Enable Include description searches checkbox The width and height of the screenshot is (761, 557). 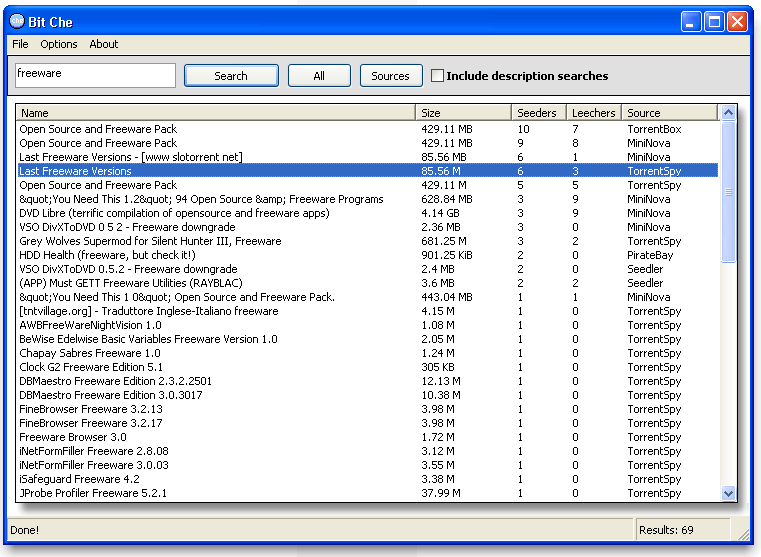[437, 76]
